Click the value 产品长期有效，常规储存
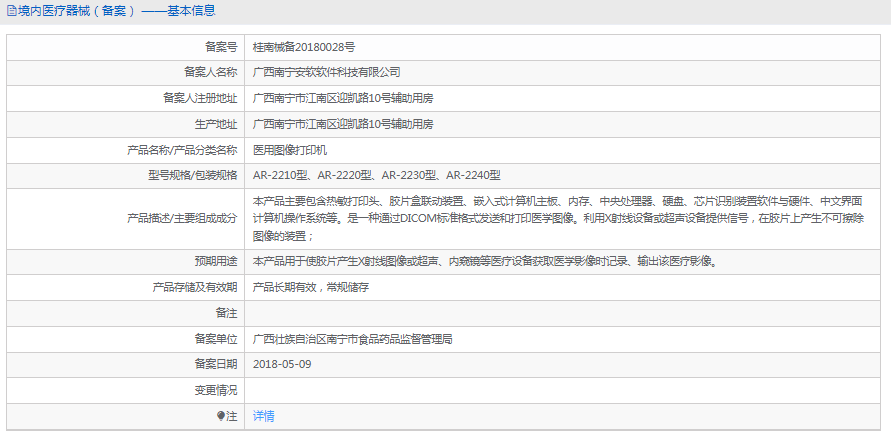891x439 pixels. tap(311, 287)
